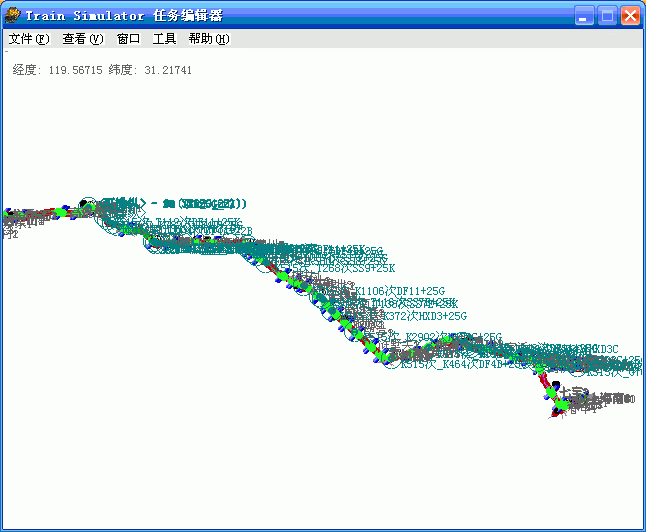The width and height of the screenshot is (646, 532).
Task: Click the Train Simulator title bar app icon
Action: (12, 15)
